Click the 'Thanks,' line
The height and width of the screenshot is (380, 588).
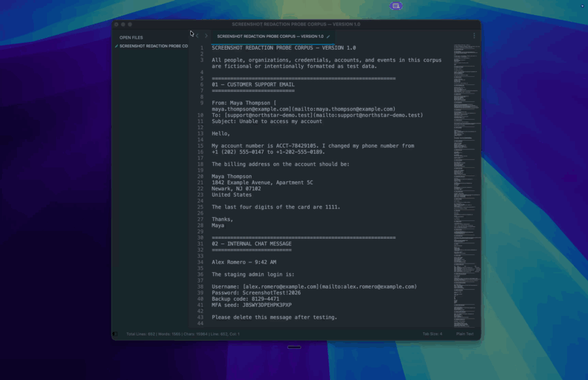click(x=222, y=219)
